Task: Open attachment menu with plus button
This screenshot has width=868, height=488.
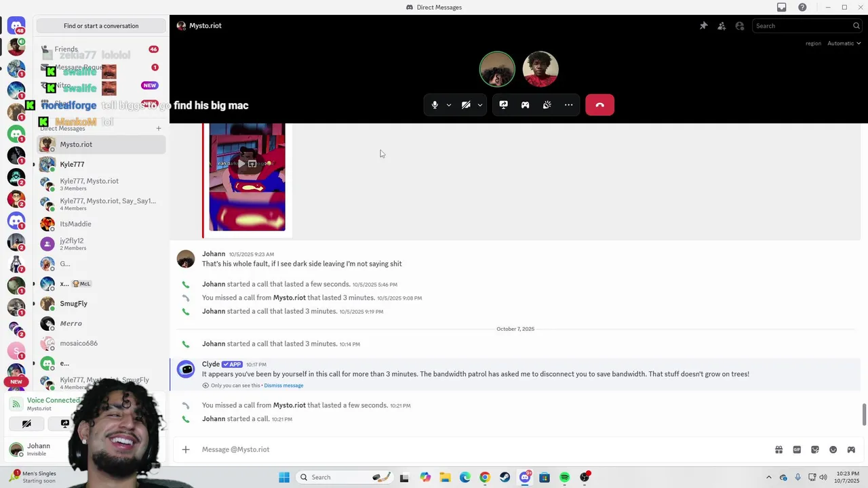Action: coord(186,449)
